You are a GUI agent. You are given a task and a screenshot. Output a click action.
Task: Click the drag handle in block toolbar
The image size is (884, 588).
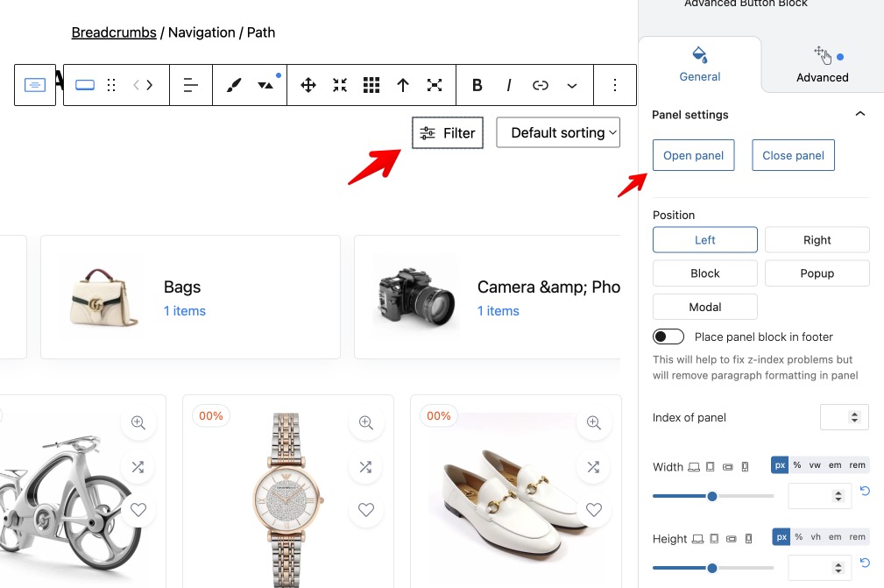(x=111, y=85)
